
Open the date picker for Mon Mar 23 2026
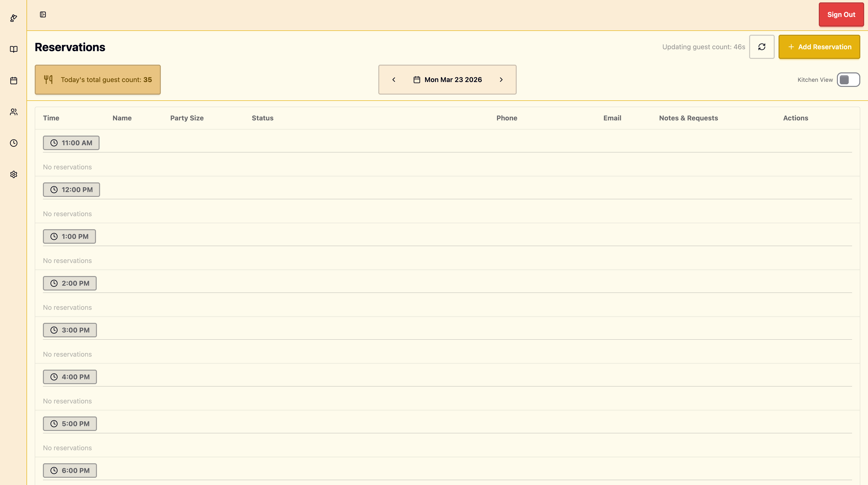[x=447, y=80]
